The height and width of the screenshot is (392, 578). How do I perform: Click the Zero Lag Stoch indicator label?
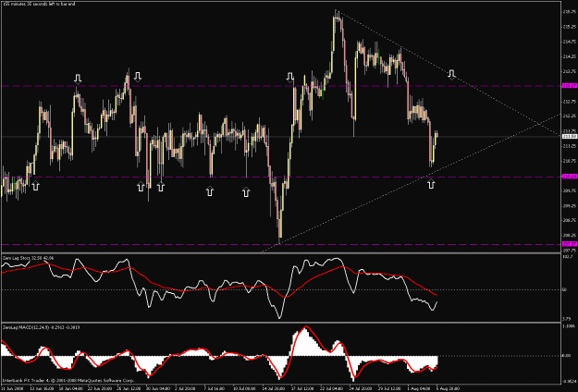(28, 258)
